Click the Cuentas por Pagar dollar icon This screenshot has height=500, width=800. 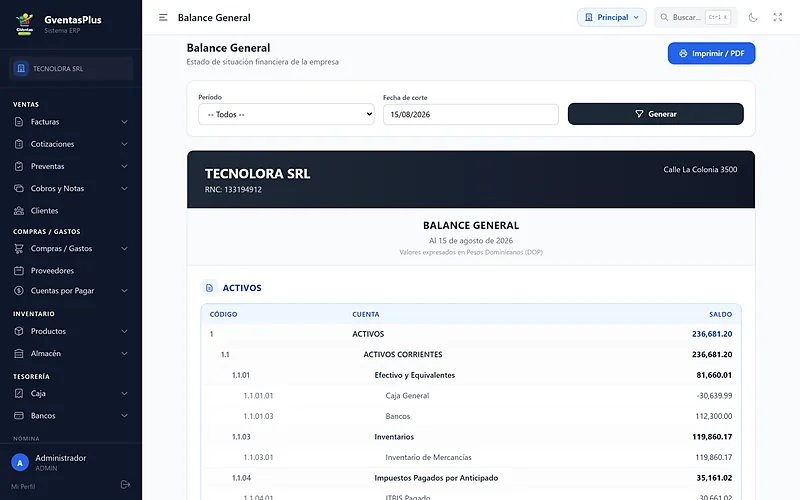tap(19, 291)
